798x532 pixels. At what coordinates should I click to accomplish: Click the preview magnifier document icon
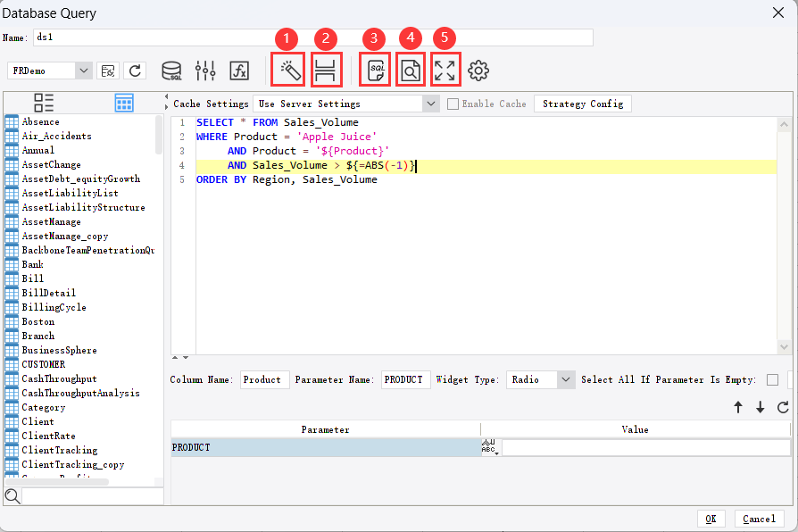click(x=411, y=71)
